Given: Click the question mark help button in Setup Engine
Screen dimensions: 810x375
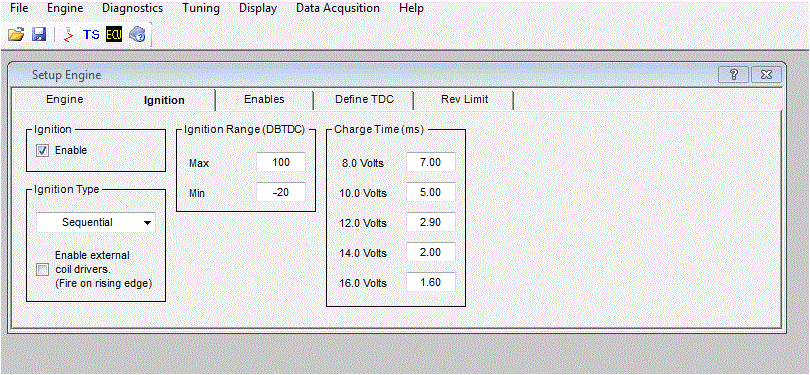Looking at the screenshot, I should point(733,74).
